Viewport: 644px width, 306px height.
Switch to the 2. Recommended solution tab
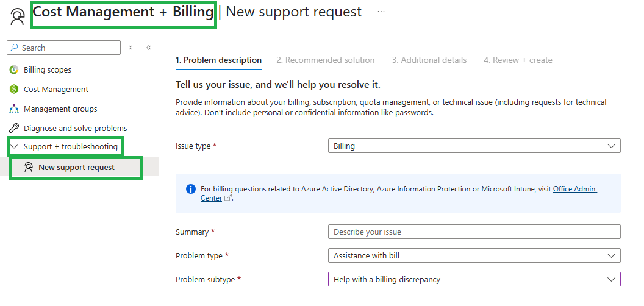[325, 60]
